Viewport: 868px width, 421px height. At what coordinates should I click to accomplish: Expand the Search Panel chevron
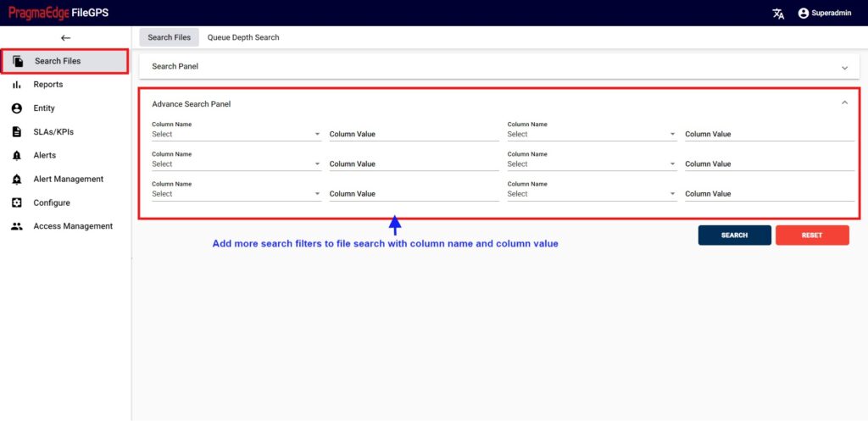pyautogui.click(x=845, y=68)
